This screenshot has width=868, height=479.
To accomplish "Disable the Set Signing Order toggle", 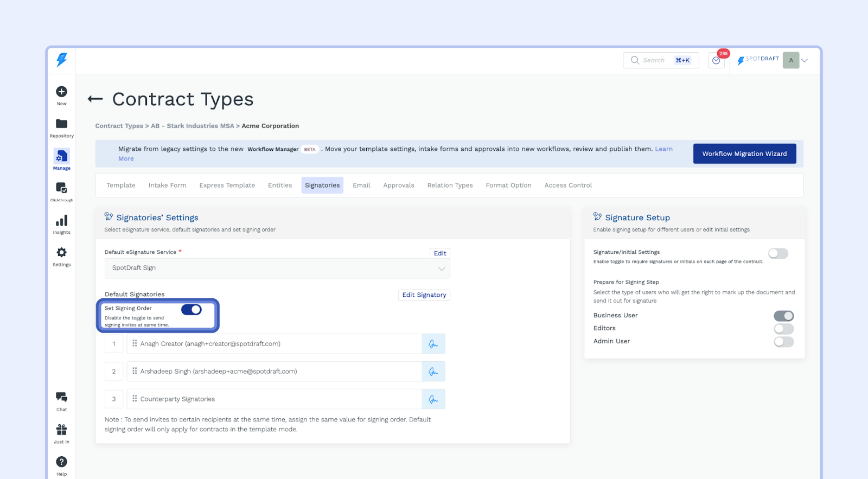I will tap(192, 309).
